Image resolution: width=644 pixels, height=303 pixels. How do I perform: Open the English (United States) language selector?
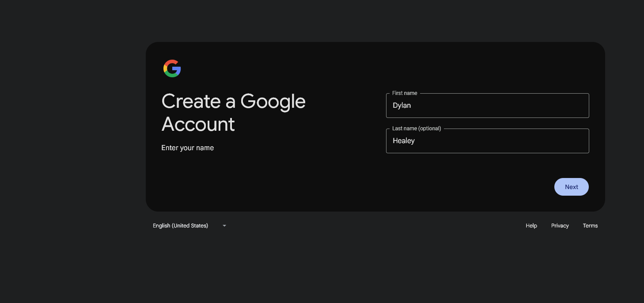click(181, 226)
